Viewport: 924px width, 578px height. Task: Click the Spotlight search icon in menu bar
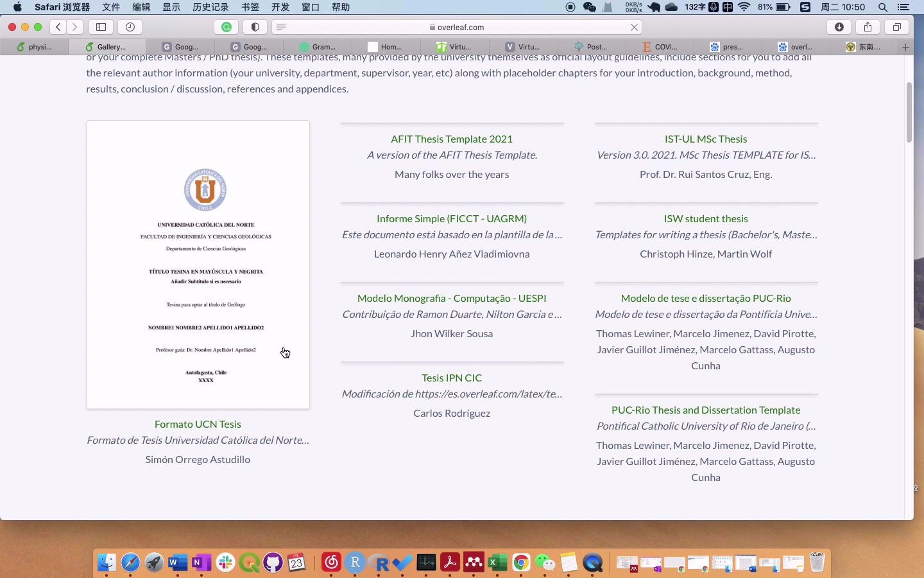[883, 7]
